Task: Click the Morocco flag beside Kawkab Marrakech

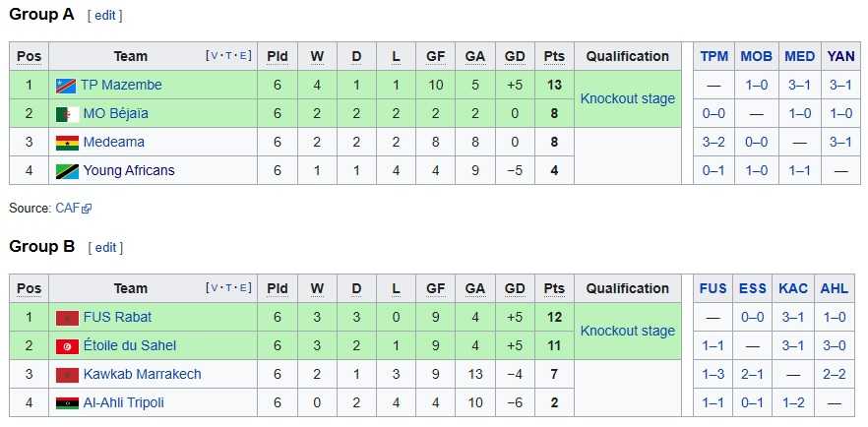Action: 67,375
